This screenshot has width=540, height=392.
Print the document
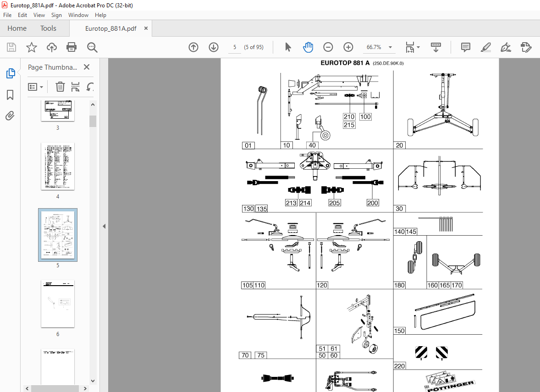click(72, 47)
